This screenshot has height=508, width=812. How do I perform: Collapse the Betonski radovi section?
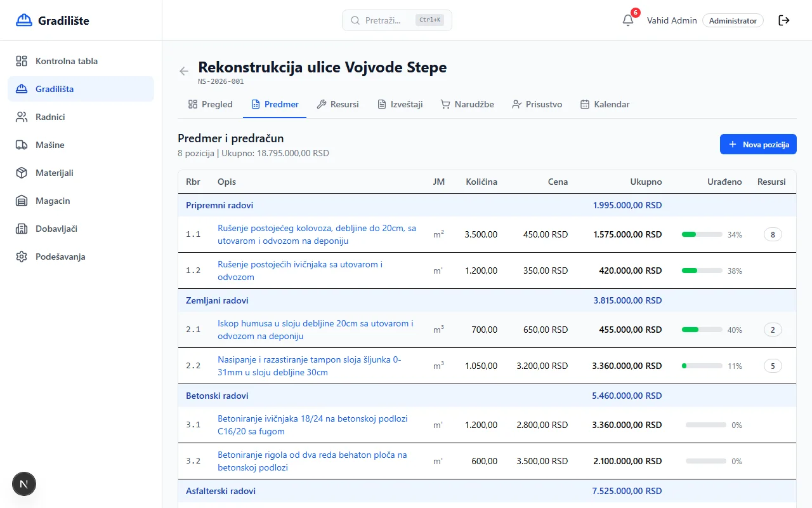[217, 396]
